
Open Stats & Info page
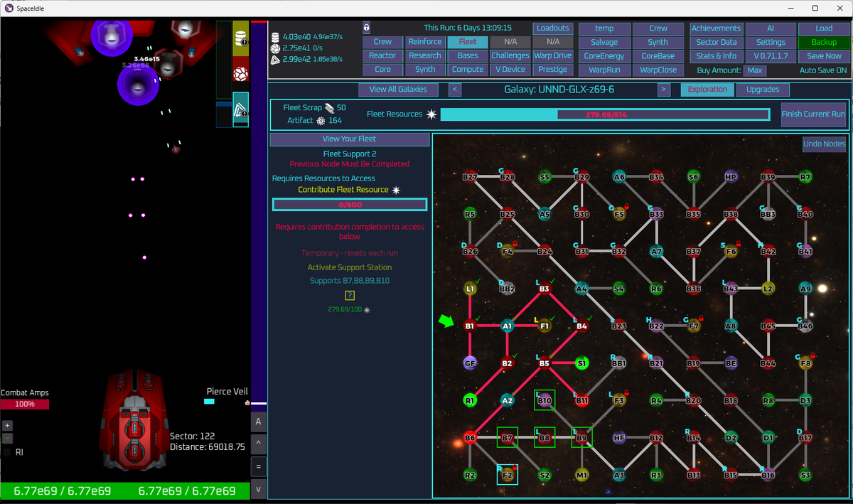(x=716, y=55)
